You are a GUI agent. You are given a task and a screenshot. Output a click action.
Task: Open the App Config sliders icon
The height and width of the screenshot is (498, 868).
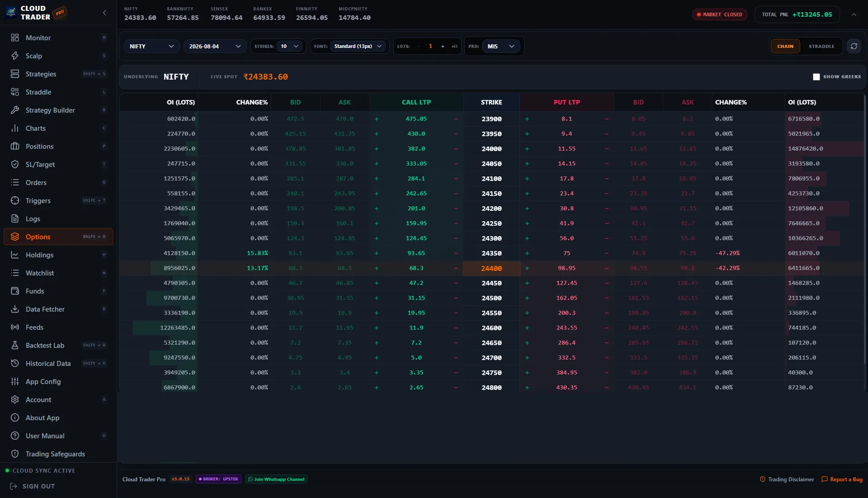click(15, 381)
